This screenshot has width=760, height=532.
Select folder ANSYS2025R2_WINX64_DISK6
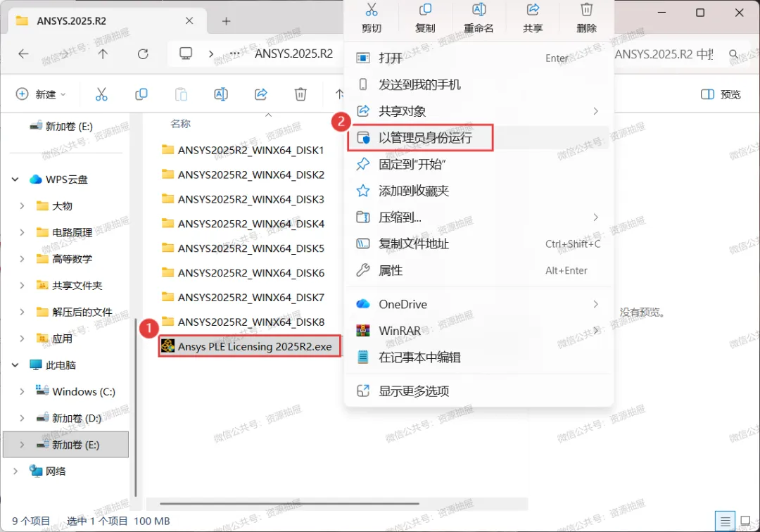tap(243, 272)
